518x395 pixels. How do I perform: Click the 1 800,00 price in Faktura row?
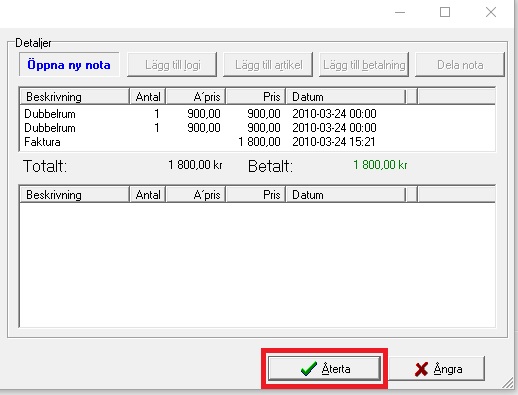(x=259, y=142)
